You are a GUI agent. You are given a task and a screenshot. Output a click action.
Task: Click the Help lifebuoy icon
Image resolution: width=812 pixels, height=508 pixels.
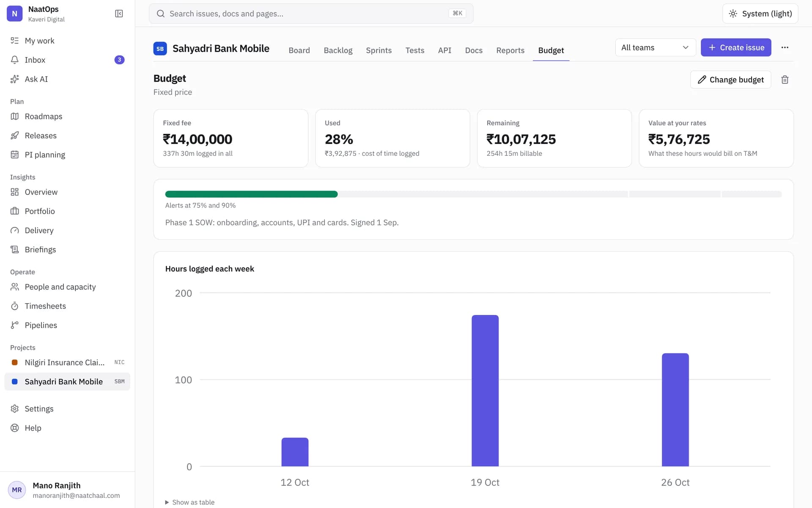coord(15,428)
